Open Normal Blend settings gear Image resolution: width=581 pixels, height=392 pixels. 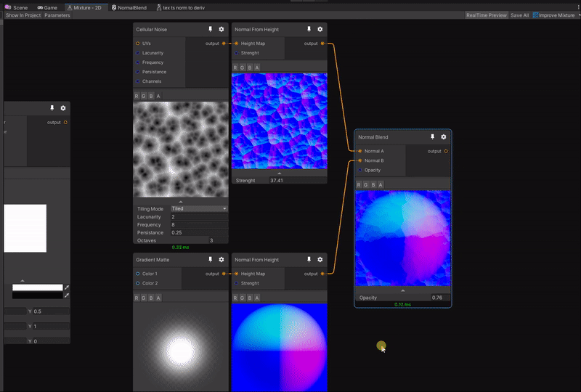[x=444, y=136]
